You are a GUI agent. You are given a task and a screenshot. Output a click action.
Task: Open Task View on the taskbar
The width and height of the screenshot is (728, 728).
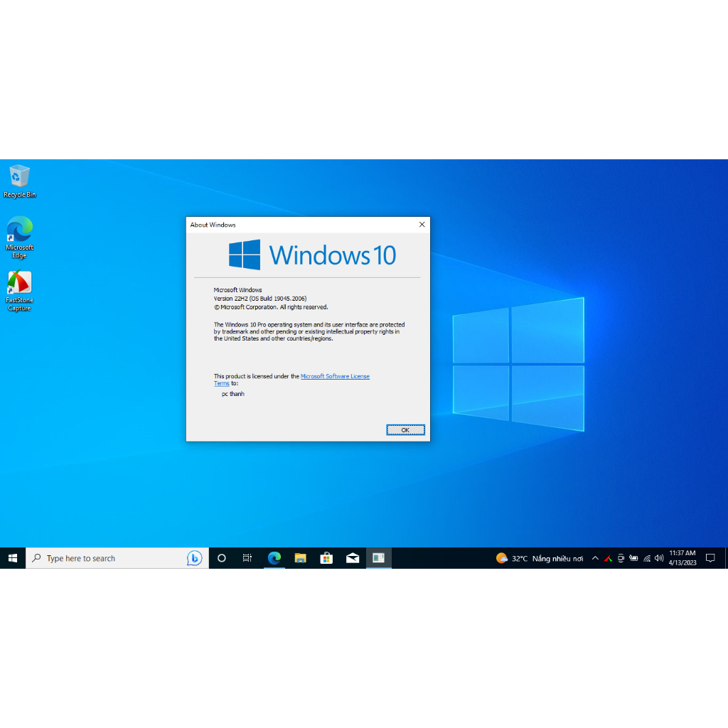(247, 558)
